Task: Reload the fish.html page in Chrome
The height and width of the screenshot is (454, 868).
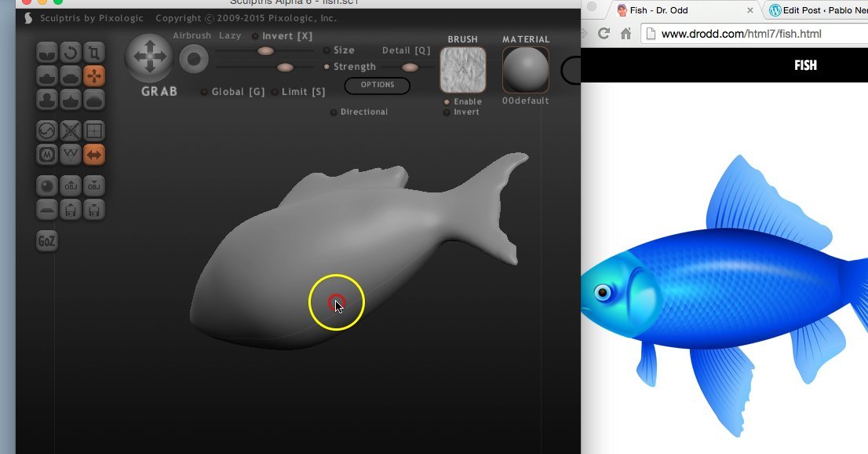Action: coord(603,34)
